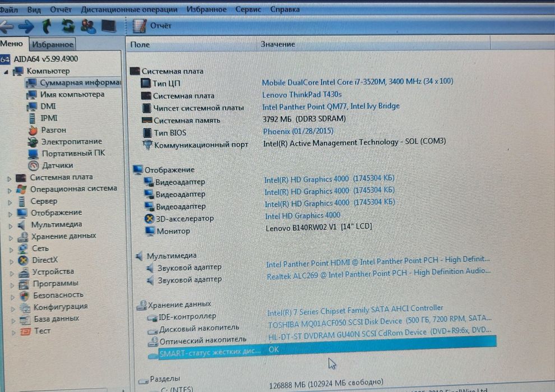Open the TOSHIBA MQ01ACF050 disk device link
This screenshot has height=392, width=555.
(380, 322)
